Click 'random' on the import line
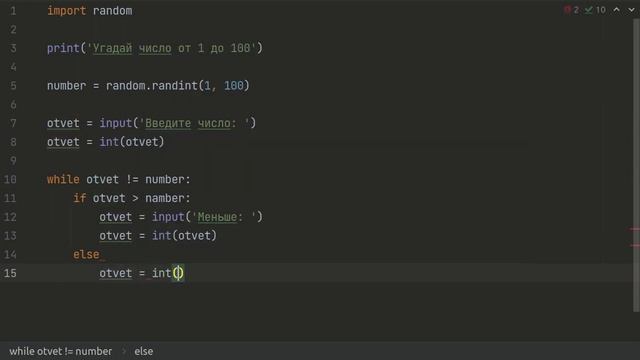Image resolution: width=640 pixels, height=360 pixels. pos(112,11)
